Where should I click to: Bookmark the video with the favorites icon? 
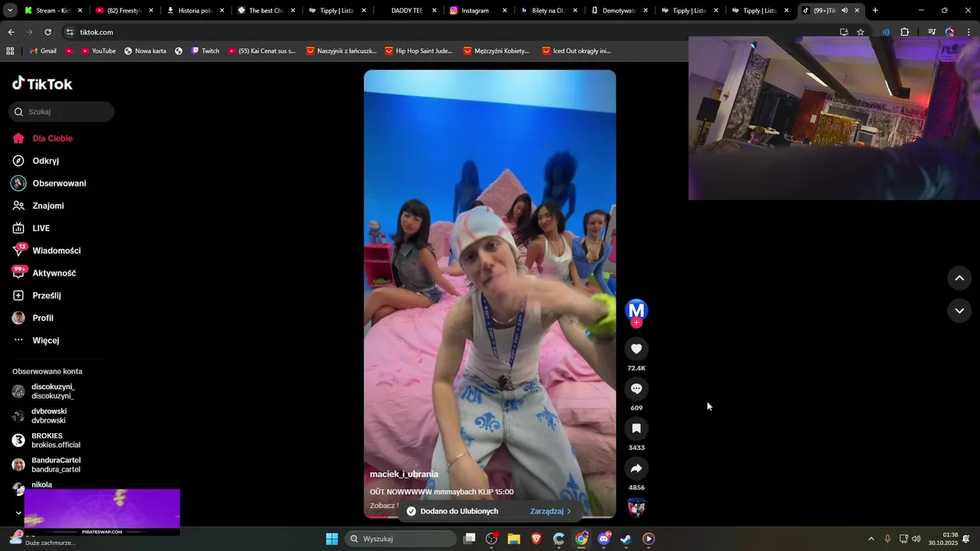(636, 429)
